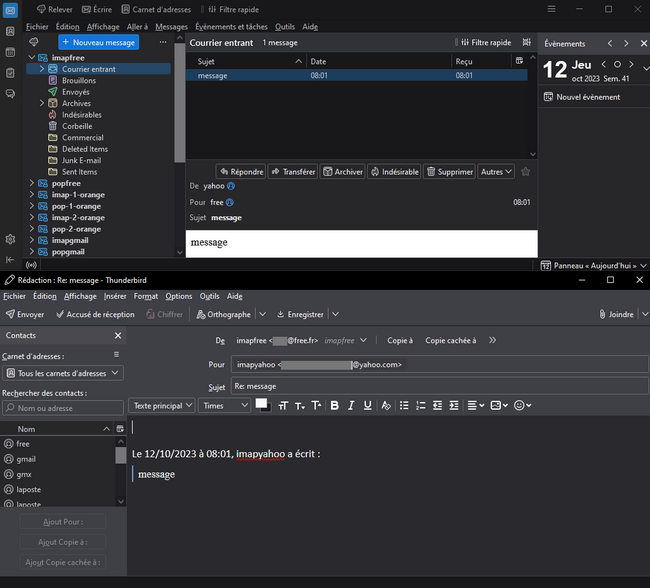
Task: Close the Contacts sidebar panel
Action: tap(117, 336)
